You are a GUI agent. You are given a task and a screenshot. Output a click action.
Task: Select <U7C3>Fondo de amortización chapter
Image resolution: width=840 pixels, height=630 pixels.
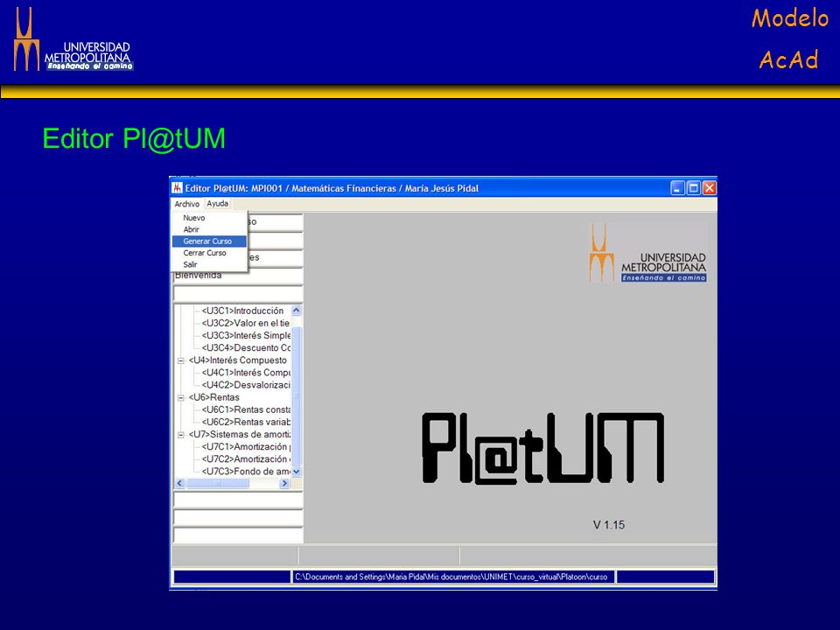(246, 471)
